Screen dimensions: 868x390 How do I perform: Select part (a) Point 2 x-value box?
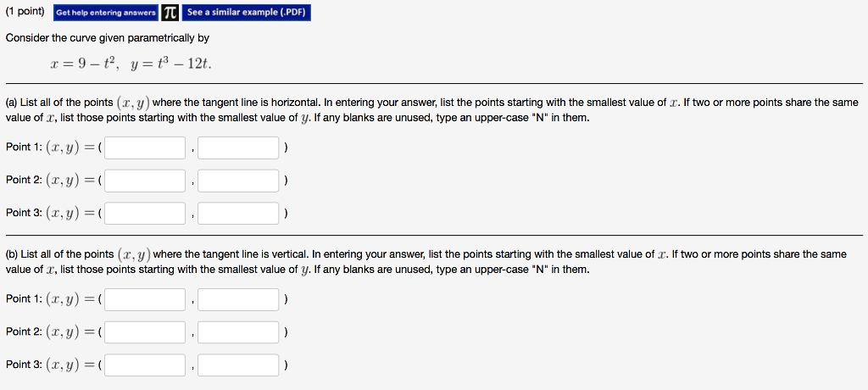tap(145, 181)
